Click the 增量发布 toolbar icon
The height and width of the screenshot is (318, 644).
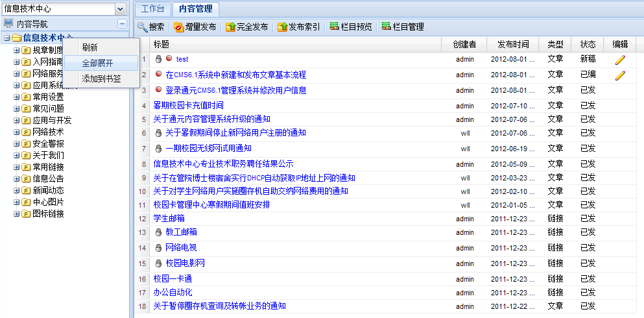click(178, 27)
